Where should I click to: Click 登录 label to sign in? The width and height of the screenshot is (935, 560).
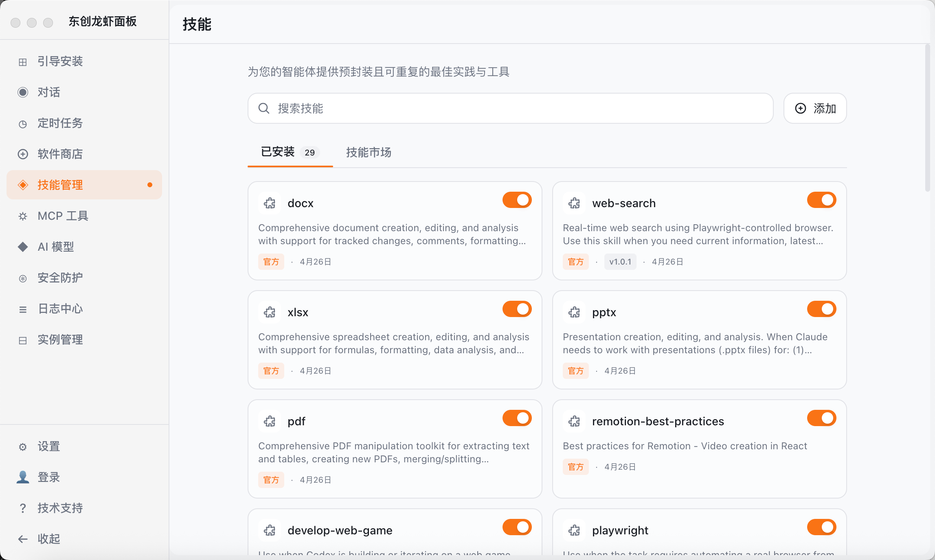pos(49,477)
